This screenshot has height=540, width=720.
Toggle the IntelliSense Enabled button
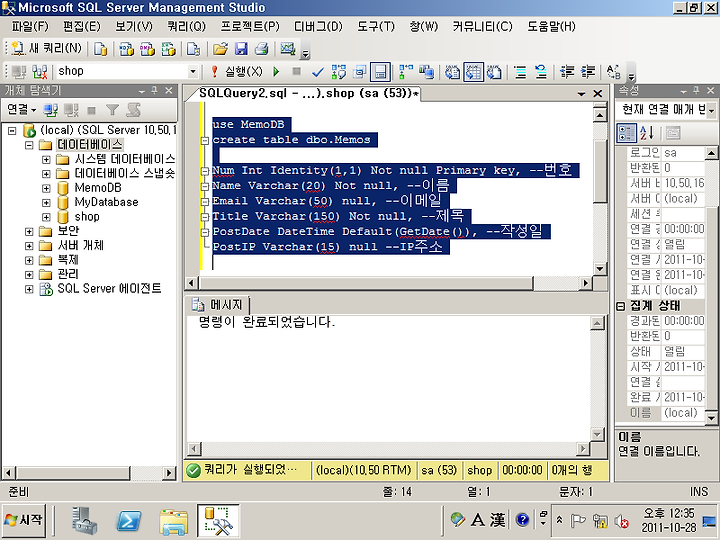[x=380, y=72]
